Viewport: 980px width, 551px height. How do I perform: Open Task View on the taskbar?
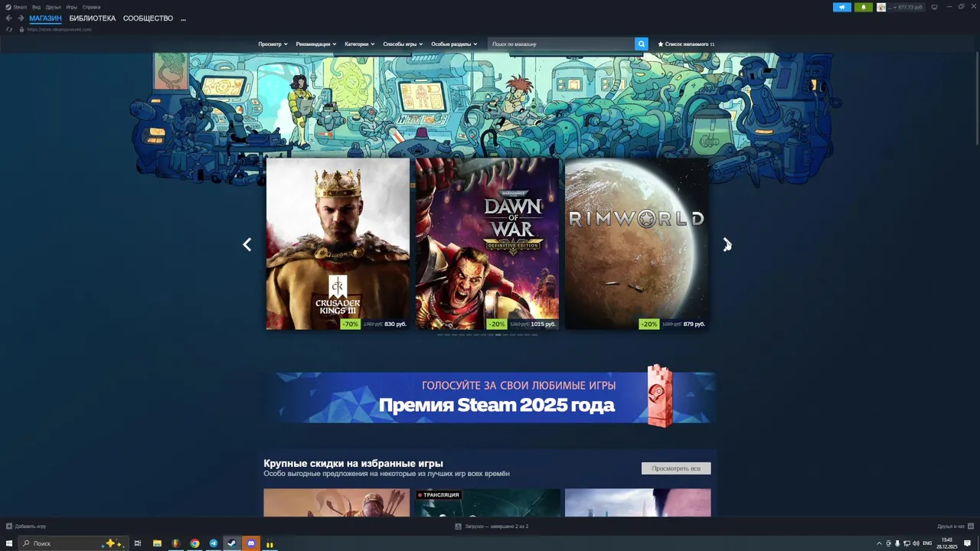coord(138,543)
